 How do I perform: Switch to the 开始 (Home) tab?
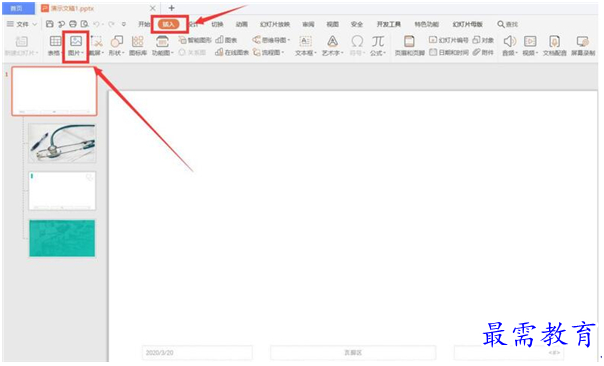144,24
